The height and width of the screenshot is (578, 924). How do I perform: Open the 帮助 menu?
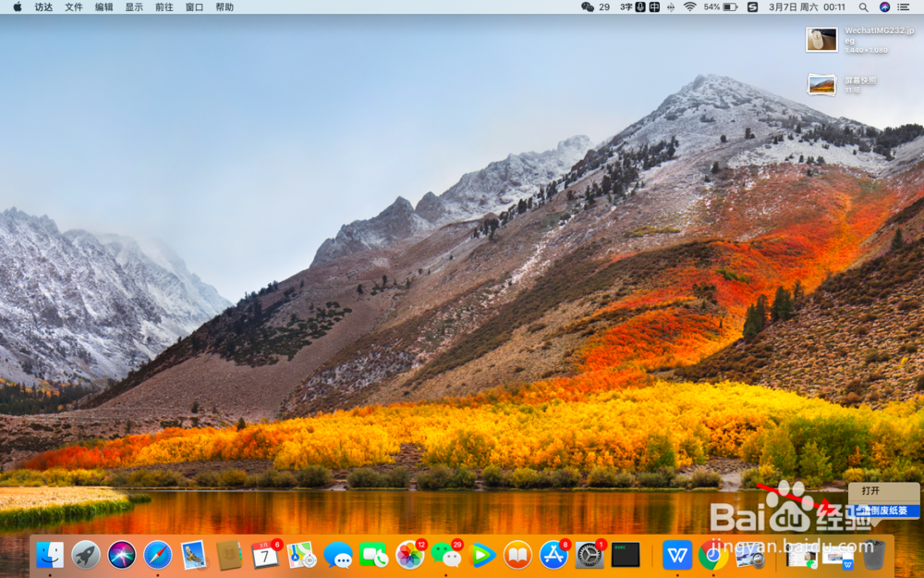tap(225, 7)
